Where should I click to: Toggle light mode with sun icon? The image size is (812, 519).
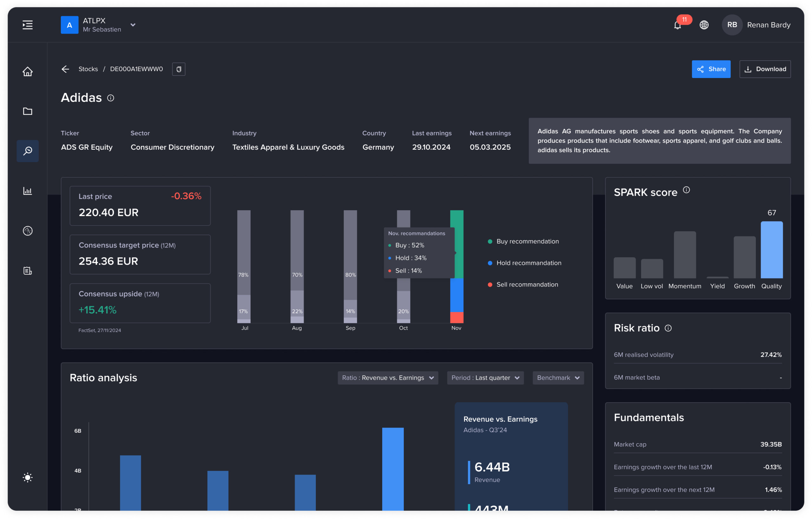click(x=28, y=477)
